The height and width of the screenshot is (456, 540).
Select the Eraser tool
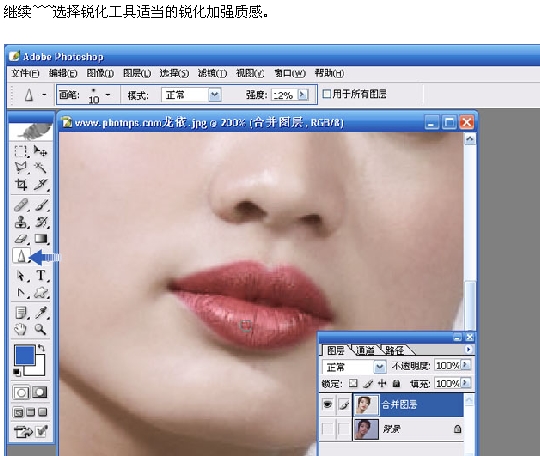(21, 239)
